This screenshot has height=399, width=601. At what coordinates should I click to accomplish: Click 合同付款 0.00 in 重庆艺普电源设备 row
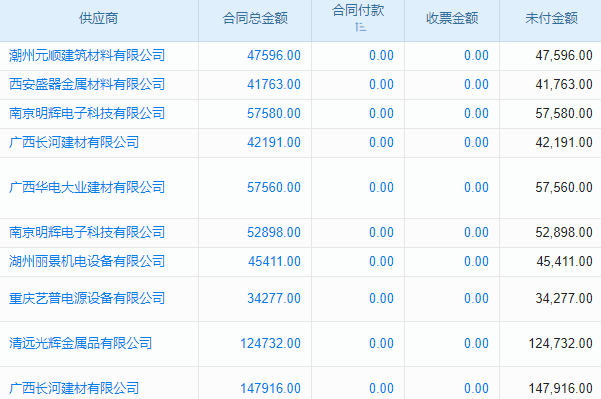381,298
